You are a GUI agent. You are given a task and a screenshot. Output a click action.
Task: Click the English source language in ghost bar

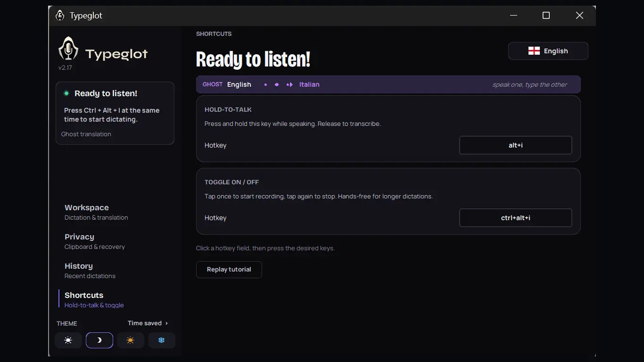pos(239,85)
